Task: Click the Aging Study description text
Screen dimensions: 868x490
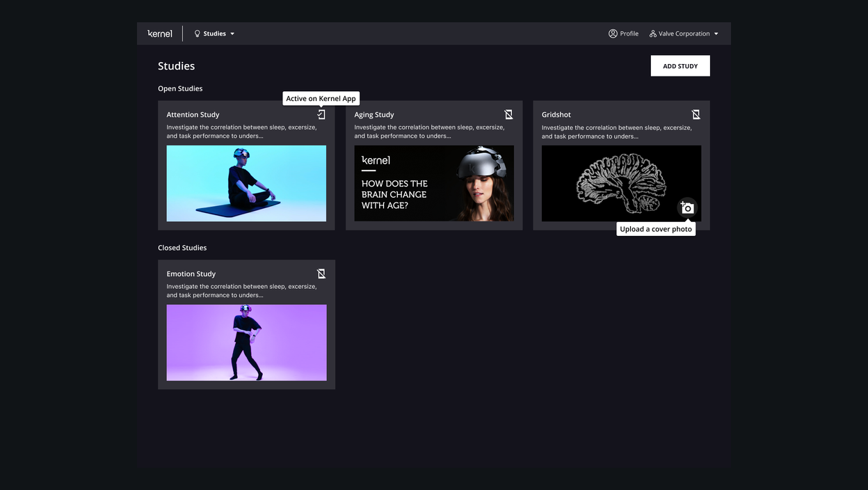Action: click(x=429, y=132)
